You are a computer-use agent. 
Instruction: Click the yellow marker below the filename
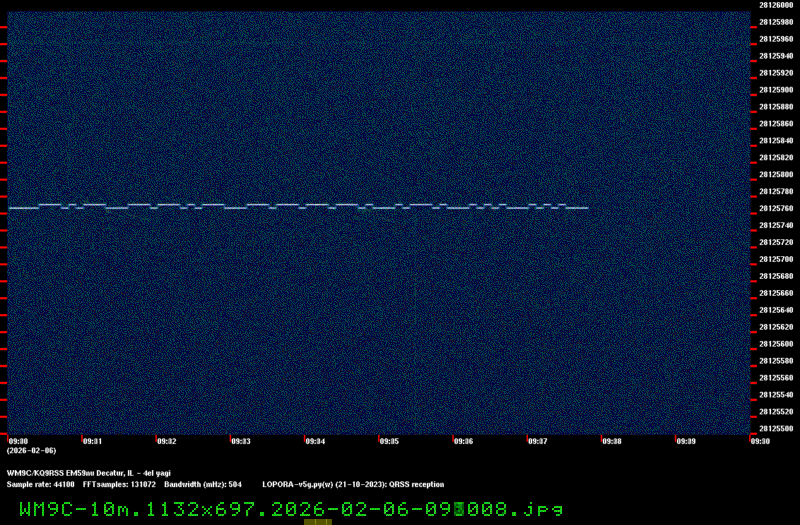318,521
